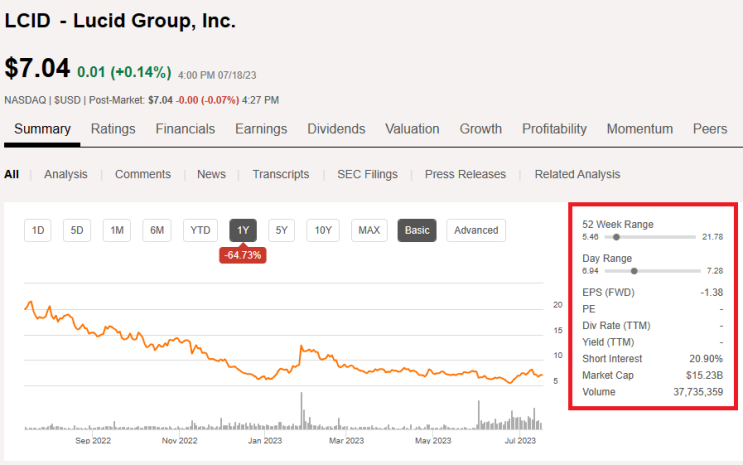Screen dimensions: 743x465
Task: Select the 1D chart range button
Action: tap(38, 230)
